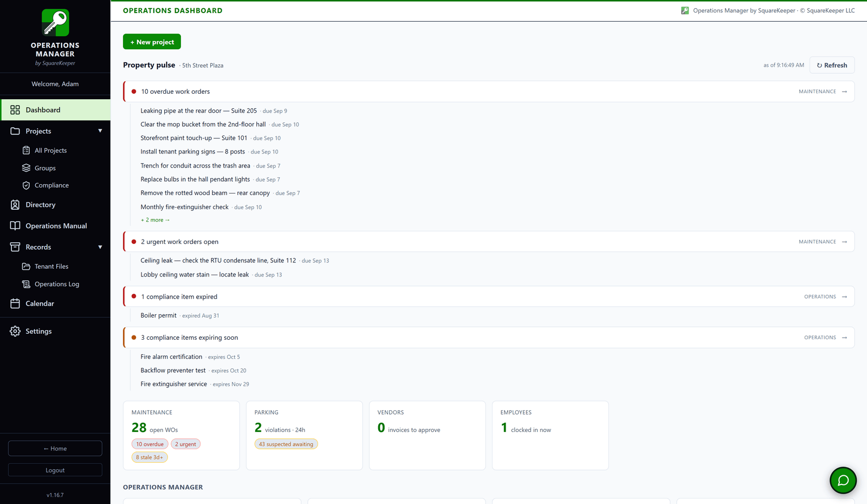
Task: Click the Employees clocked in now card
Action: pyautogui.click(x=551, y=435)
